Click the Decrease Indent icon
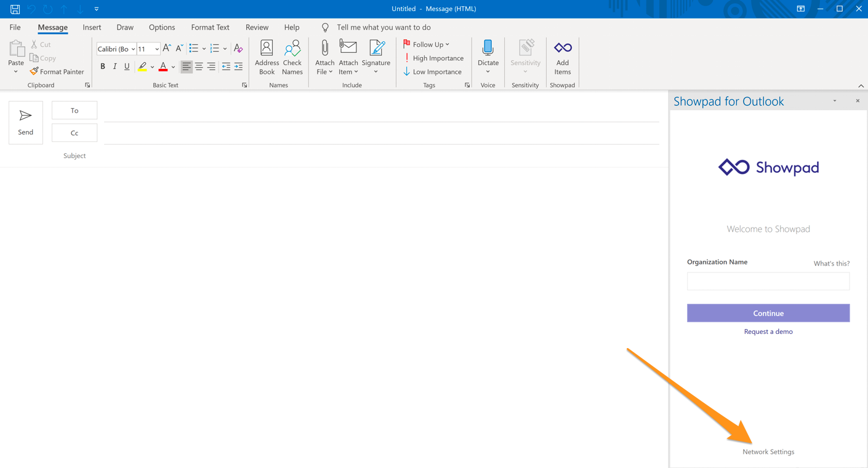The height and width of the screenshot is (468, 868). [x=226, y=66]
